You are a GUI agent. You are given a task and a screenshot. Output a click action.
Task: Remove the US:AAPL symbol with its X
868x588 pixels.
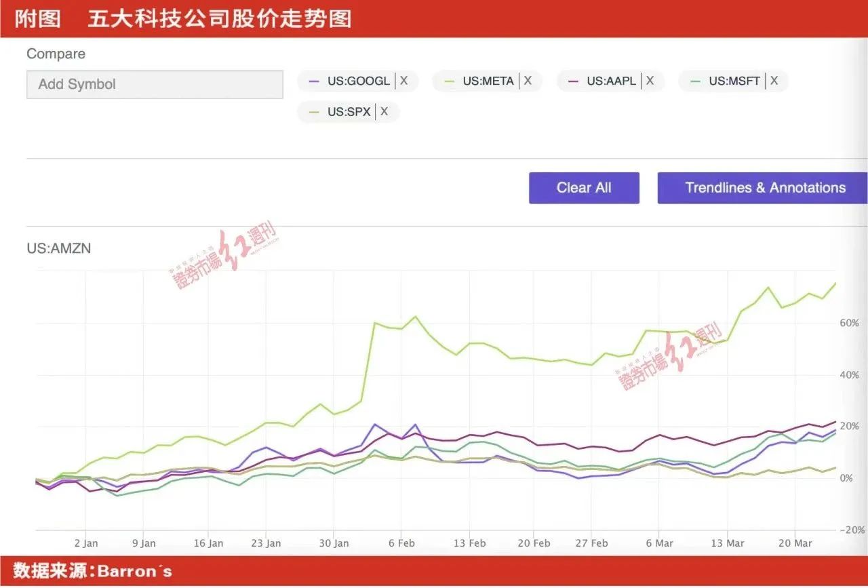(650, 81)
